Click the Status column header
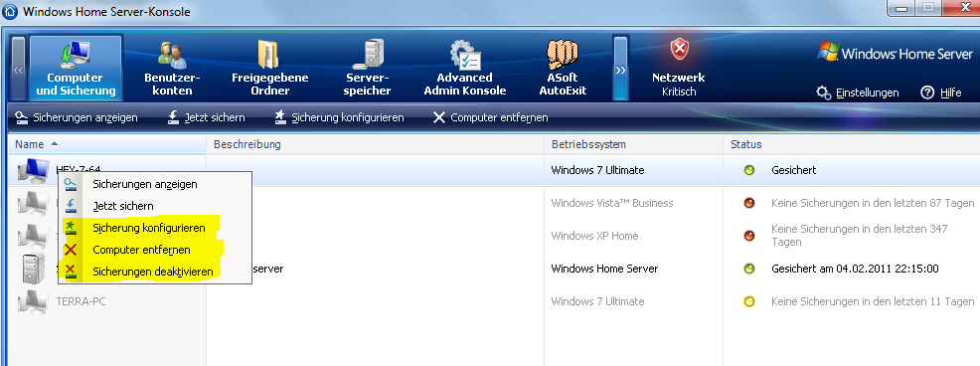The image size is (980, 366). pyautogui.click(x=851, y=144)
